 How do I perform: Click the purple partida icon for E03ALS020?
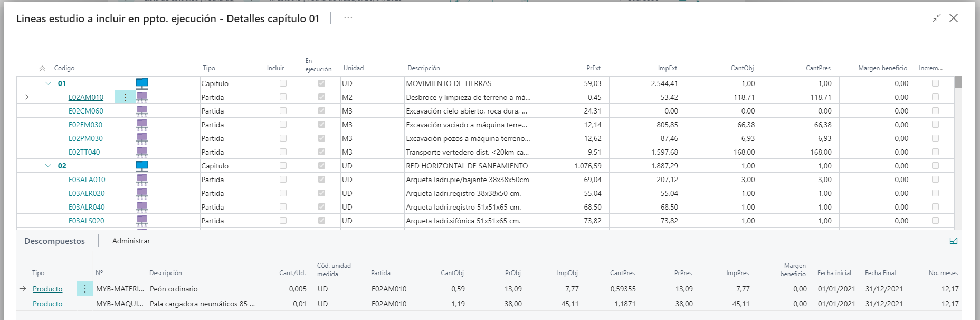142,221
